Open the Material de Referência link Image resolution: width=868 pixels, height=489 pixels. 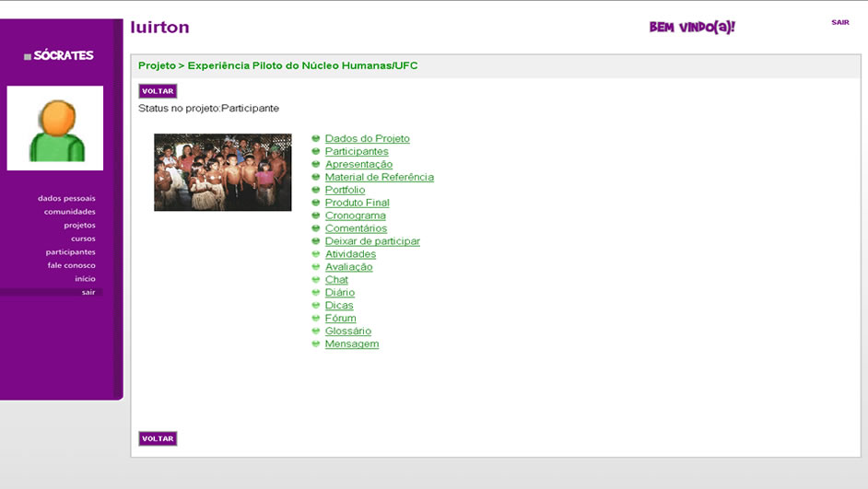[379, 178]
